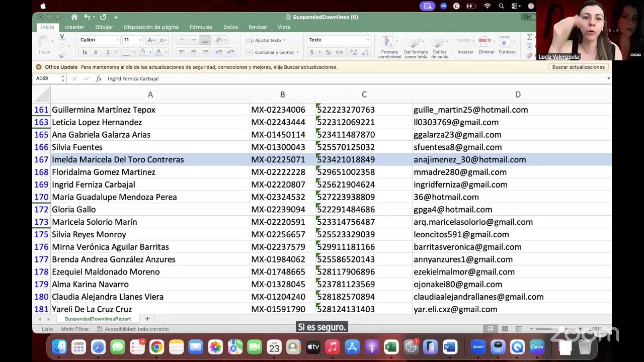Switch to normal view in status bar
The image size is (644, 362).
(x=490, y=329)
